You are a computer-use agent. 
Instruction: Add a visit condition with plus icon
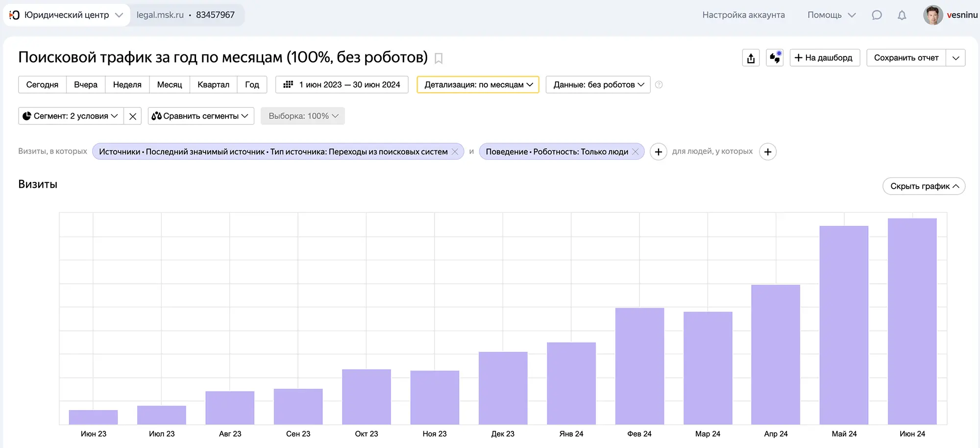(658, 152)
